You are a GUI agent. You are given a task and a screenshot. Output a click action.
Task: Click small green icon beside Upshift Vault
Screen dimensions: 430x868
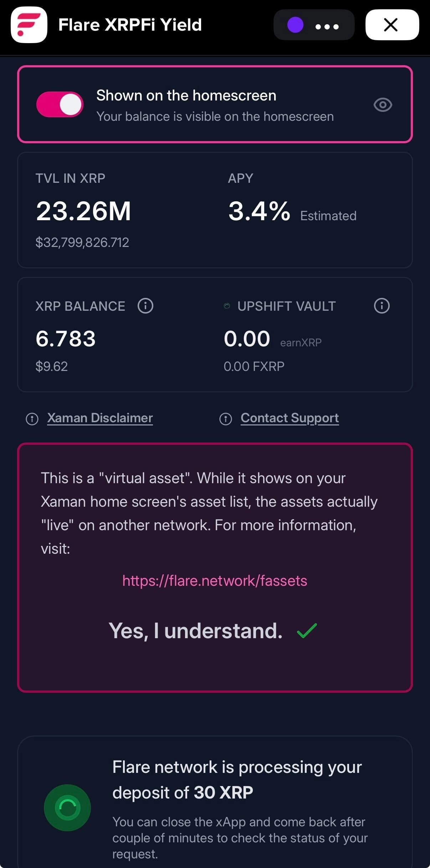[227, 306]
